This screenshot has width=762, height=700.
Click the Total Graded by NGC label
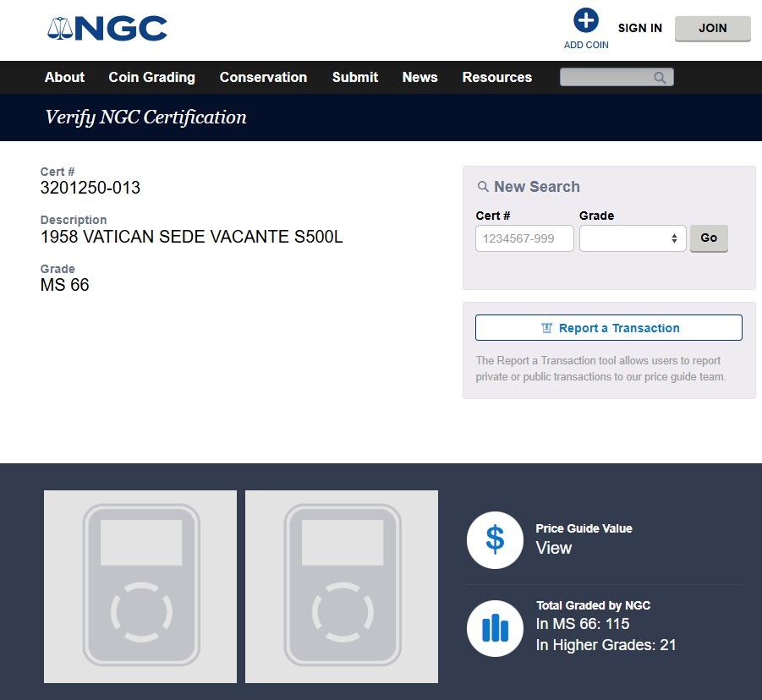(593, 605)
